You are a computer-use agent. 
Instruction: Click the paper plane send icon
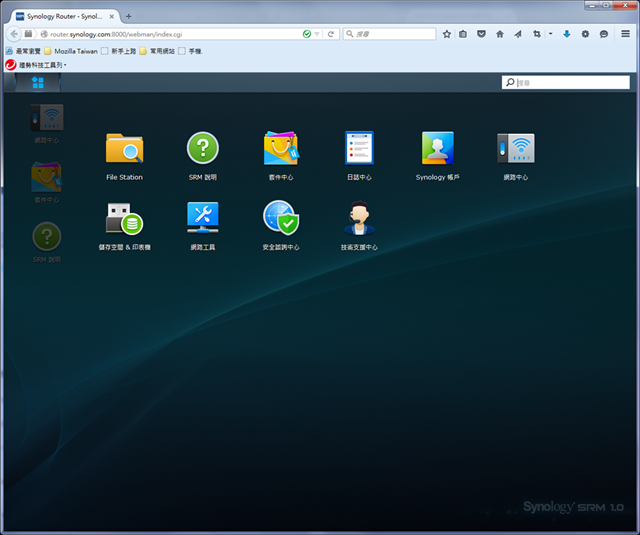coord(518,34)
